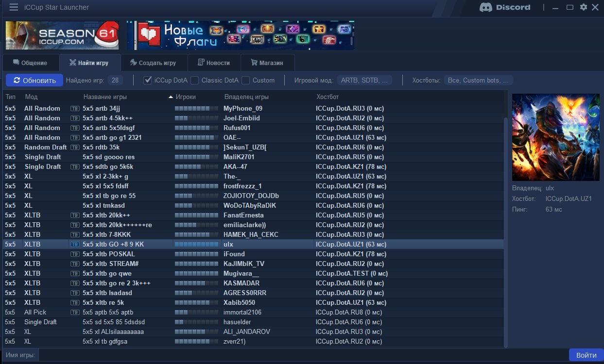Switch to the Найти игру tab

click(89, 63)
